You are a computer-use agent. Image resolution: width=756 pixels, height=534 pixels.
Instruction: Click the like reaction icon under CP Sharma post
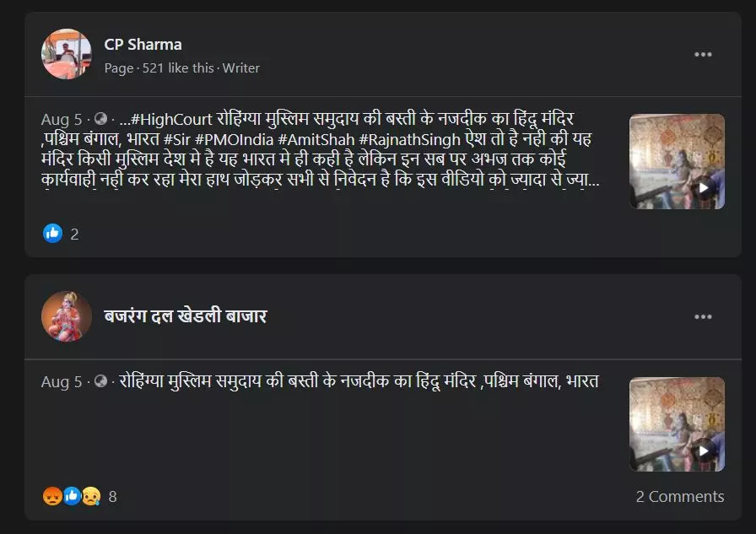(x=52, y=234)
